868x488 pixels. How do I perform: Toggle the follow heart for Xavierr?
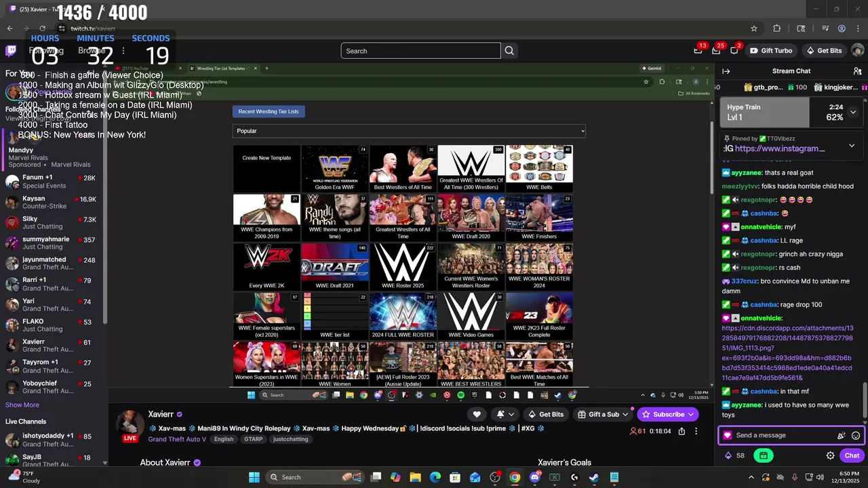click(477, 414)
